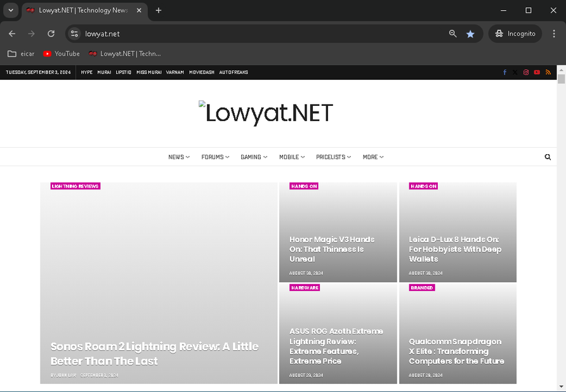The image size is (566, 392).
Task: Open site search magnifier in navigation bar
Action: pyautogui.click(x=548, y=157)
